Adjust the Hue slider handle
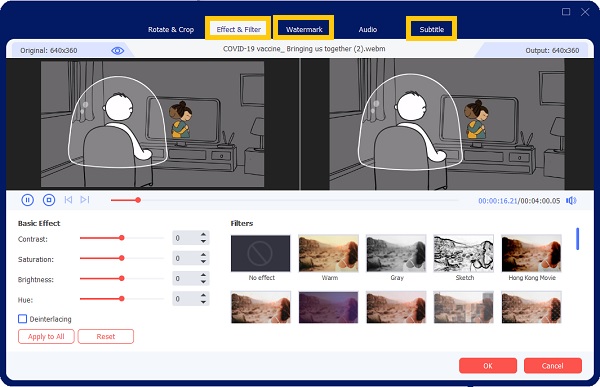This screenshot has width=600, height=387. click(122, 299)
